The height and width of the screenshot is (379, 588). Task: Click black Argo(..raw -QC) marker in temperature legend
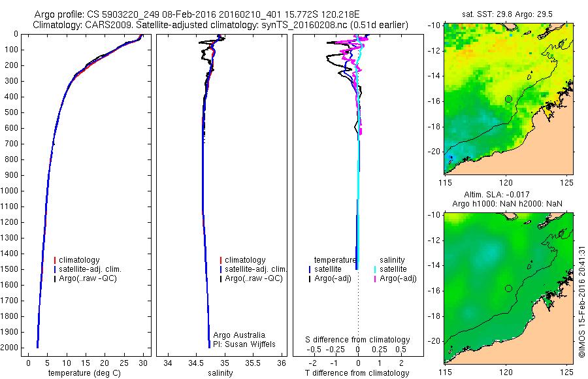click(55, 279)
